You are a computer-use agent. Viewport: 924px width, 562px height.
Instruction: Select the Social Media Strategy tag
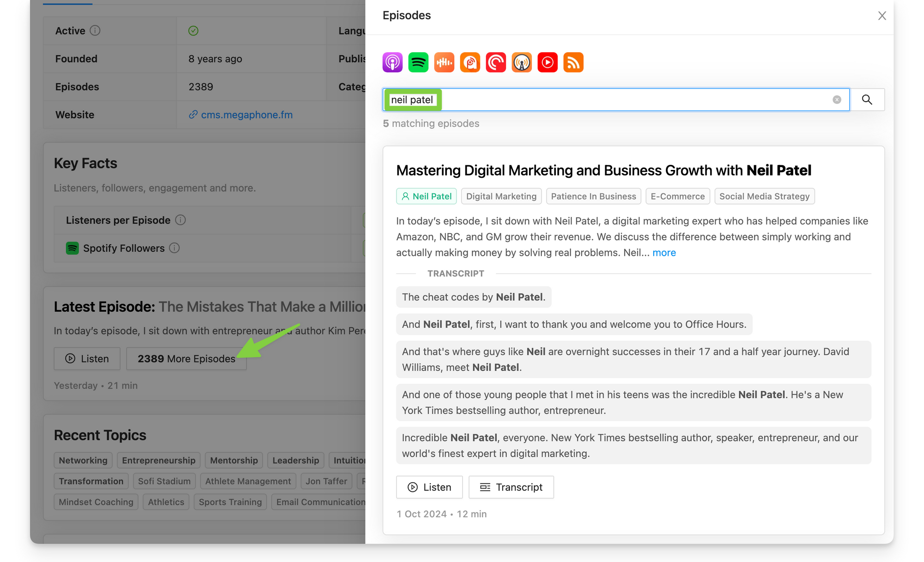pyautogui.click(x=764, y=196)
